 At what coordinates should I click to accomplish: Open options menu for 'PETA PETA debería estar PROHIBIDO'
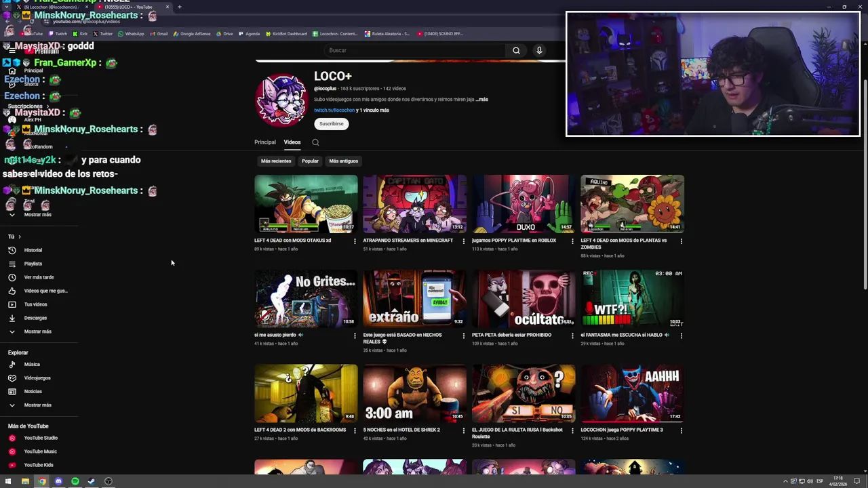(572, 335)
